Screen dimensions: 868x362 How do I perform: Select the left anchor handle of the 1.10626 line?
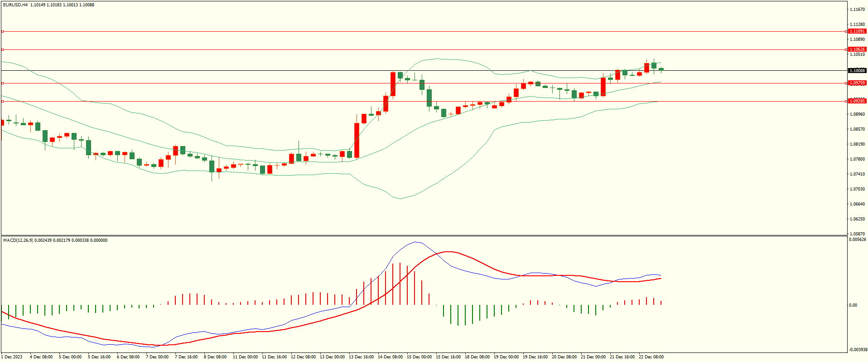2,49
